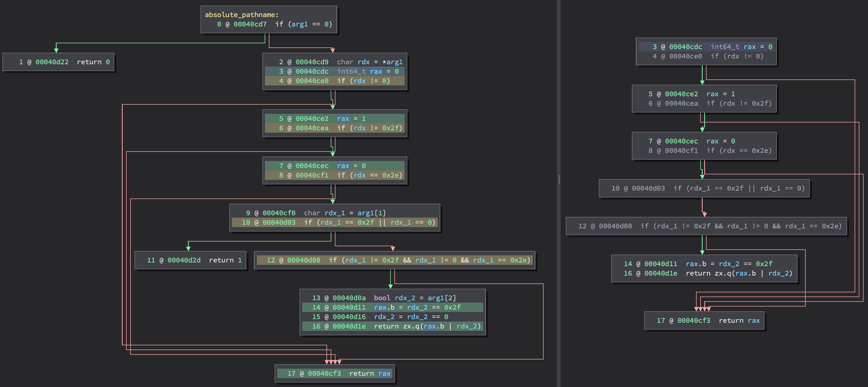Click right pane if (rdx == 0x2e)
The width and height of the screenshot is (868, 387).
(x=710, y=150)
